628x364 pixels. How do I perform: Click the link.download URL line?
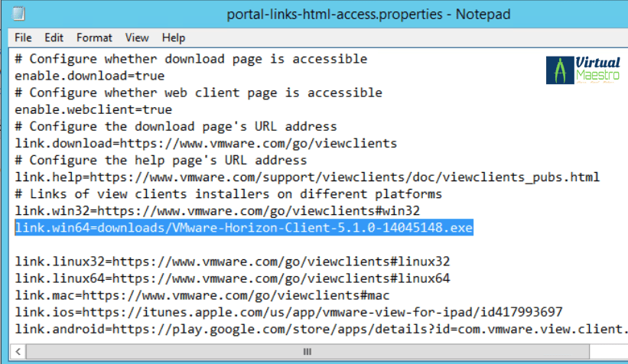point(205,143)
